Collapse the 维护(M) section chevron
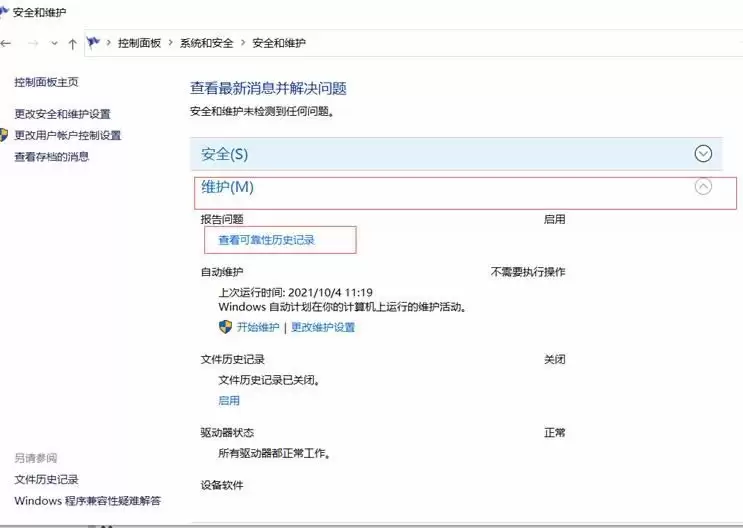This screenshot has height=528, width=743. (703, 186)
